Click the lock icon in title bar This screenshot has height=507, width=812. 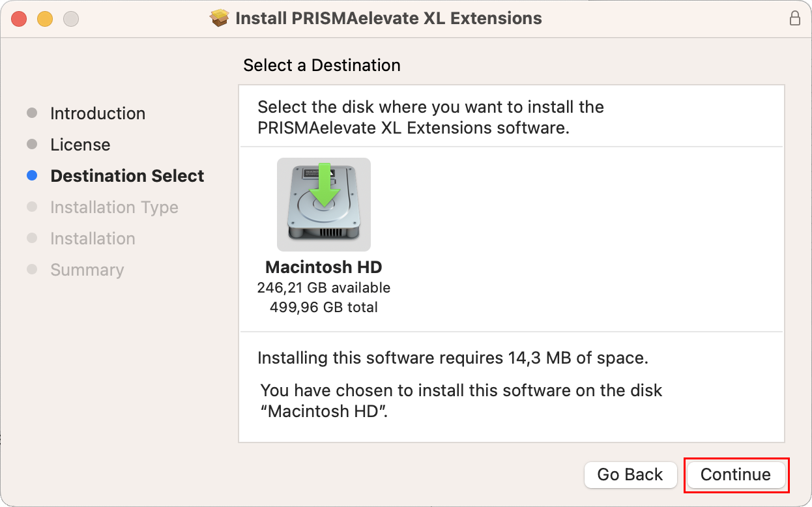(x=795, y=18)
